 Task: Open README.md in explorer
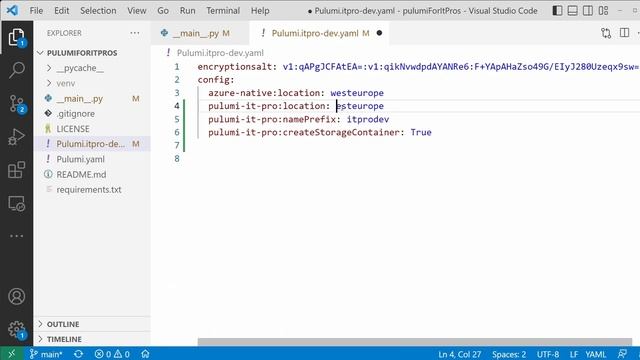(92, 174)
